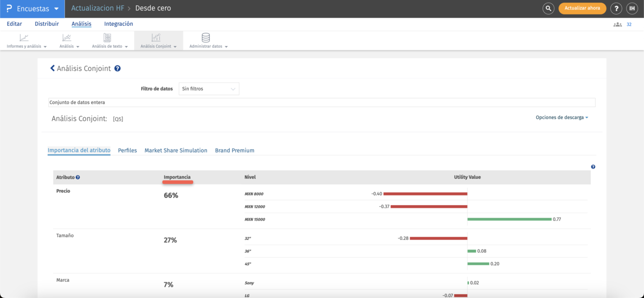
Task: Click the help icon above Utility Value table
Action: click(x=593, y=167)
